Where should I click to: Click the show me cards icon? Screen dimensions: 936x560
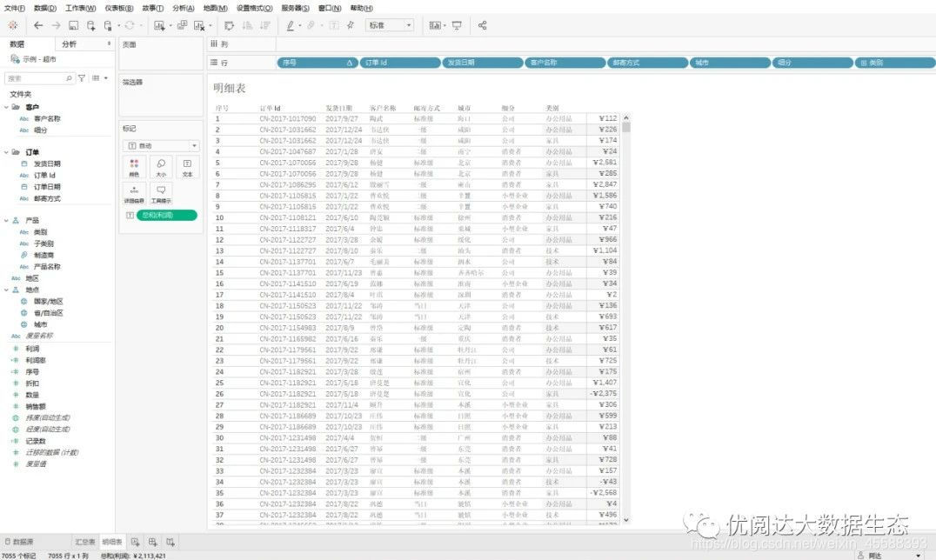[x=435, y=25]
